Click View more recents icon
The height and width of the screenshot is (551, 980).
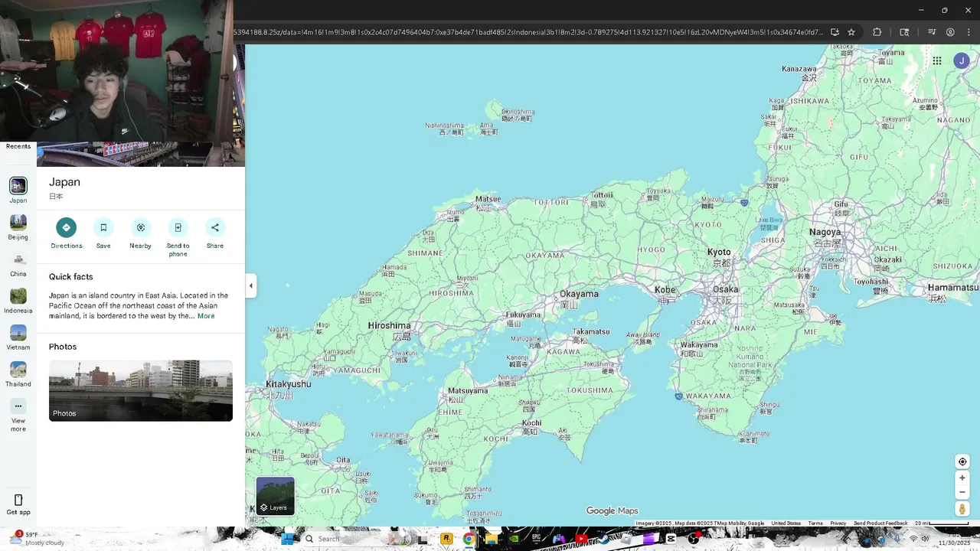[18, 406]
